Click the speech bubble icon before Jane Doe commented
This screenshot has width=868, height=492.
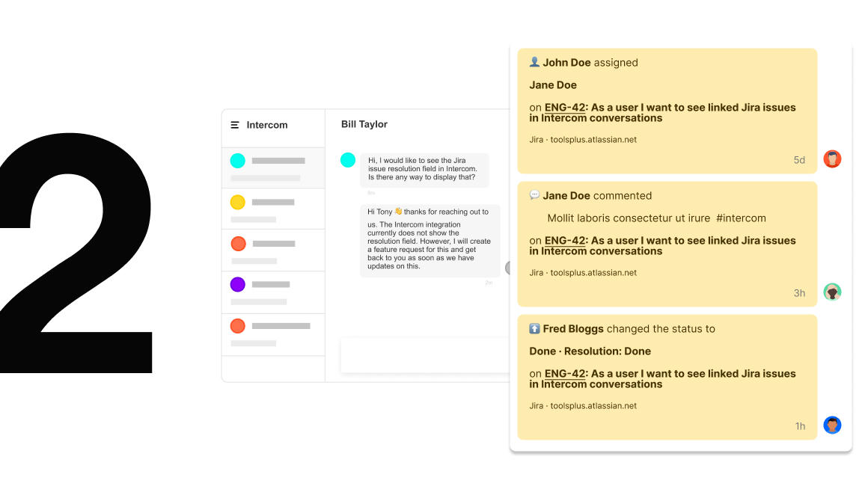tap(534, 195)
